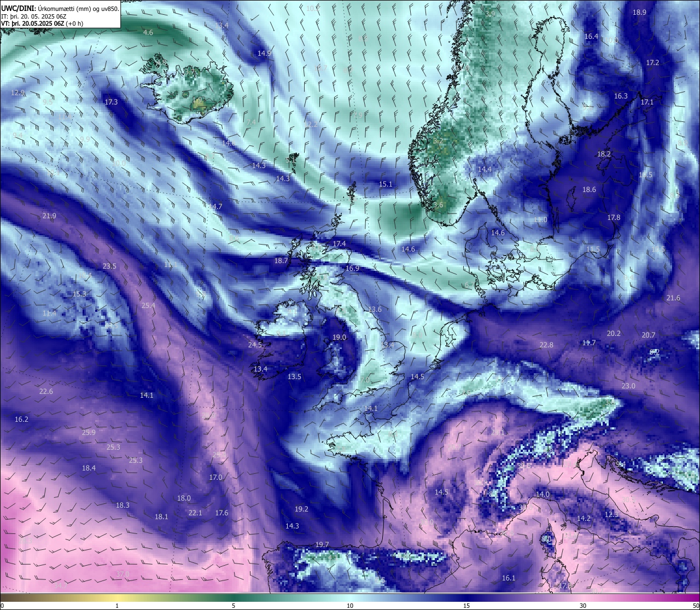
Task: Click the 23.0 value in the east
Action: 629,386
